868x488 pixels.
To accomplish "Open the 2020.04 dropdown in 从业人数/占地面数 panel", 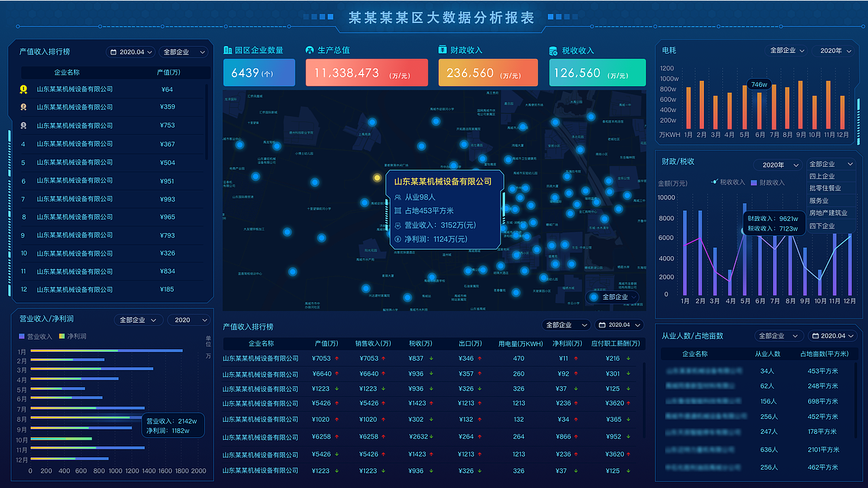I will (x=833, y=335).
